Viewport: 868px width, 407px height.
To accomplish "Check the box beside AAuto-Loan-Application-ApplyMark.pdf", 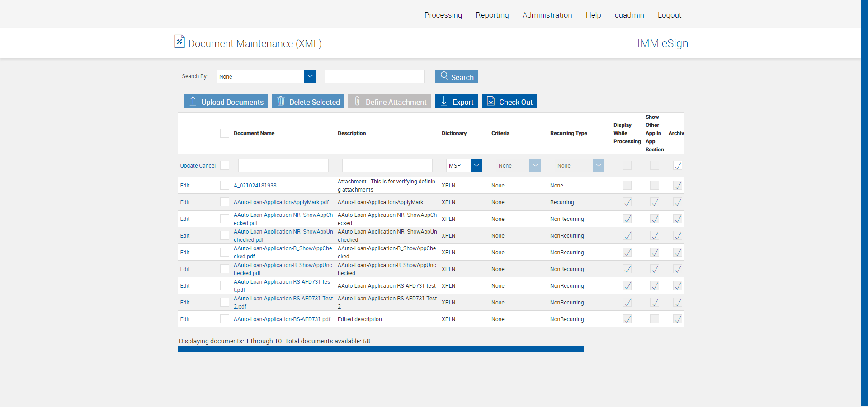I will (225, 202).
